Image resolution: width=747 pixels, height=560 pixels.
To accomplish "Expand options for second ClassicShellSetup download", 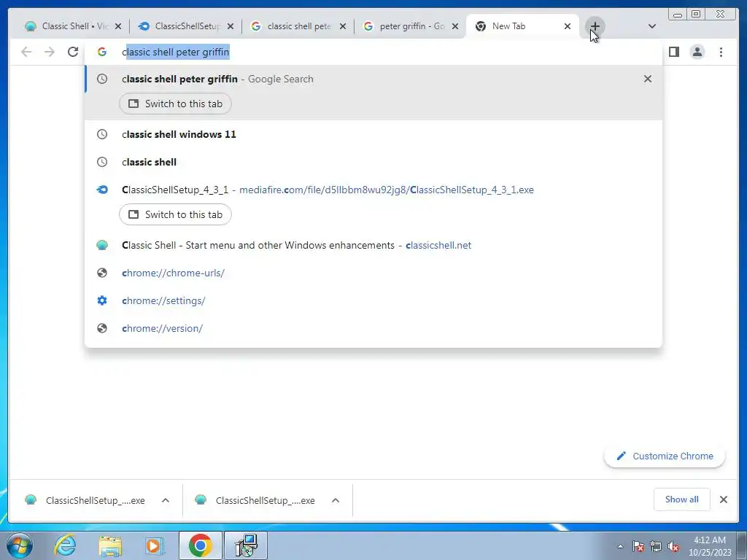I will [x=336, y=500].
